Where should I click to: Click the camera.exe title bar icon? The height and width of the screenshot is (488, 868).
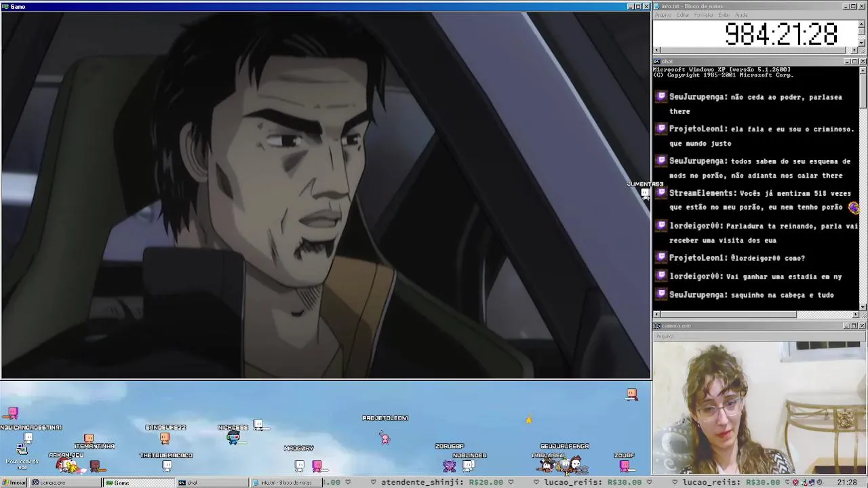coord(657,326)
